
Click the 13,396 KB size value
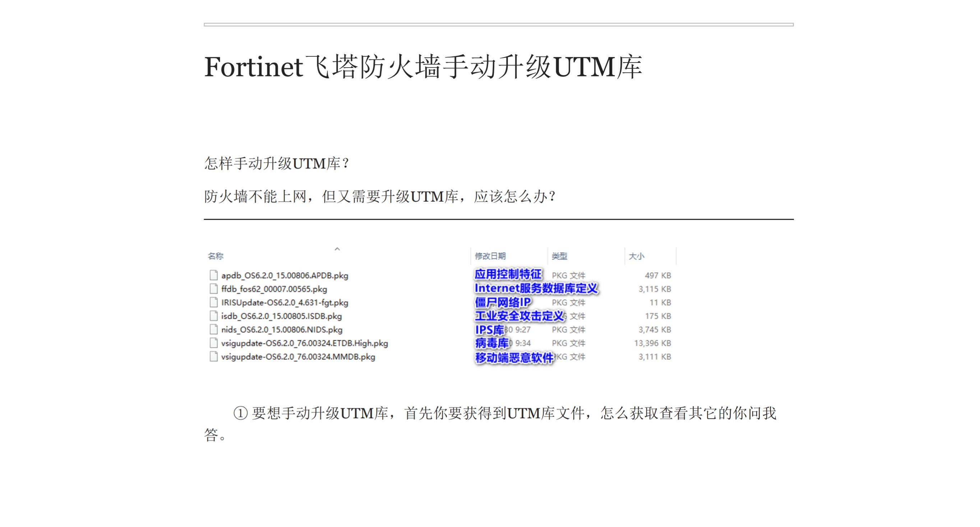(652, 343)
